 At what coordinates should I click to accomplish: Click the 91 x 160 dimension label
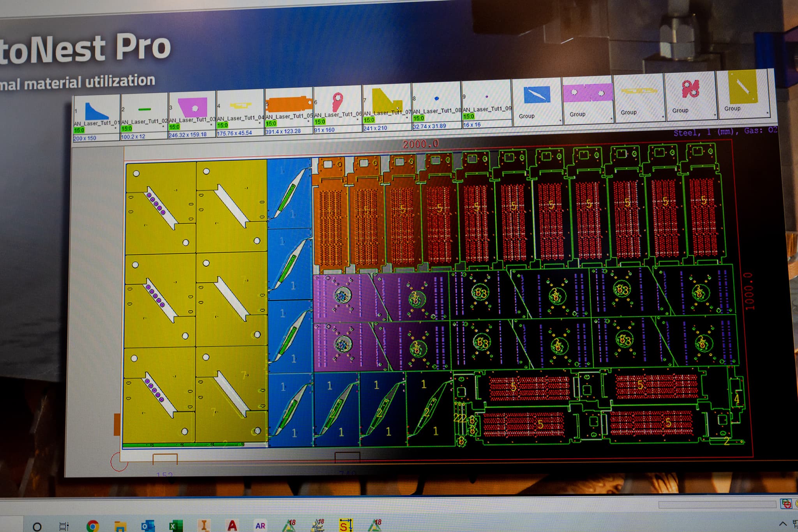point(324,130)
